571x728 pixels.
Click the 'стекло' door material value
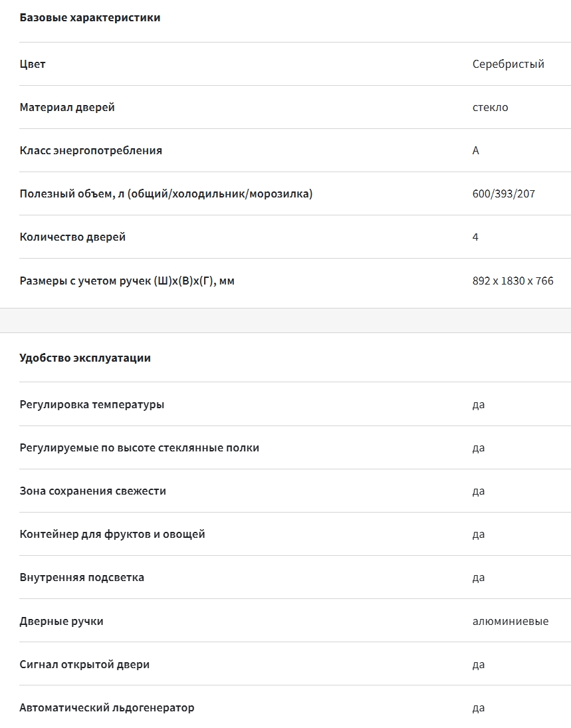(490, 107)
